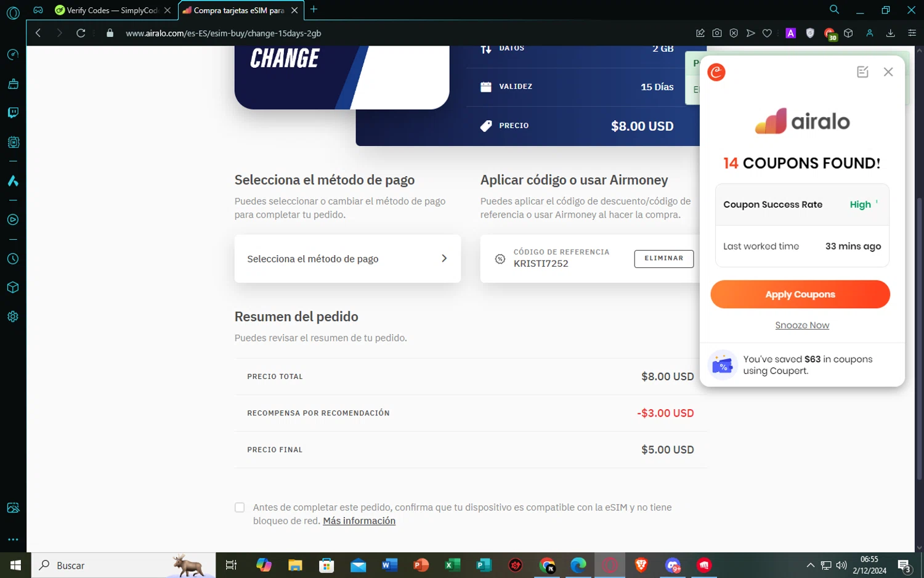Open Excel from the taskbar
924x578 pixels.
pos(453,565)
